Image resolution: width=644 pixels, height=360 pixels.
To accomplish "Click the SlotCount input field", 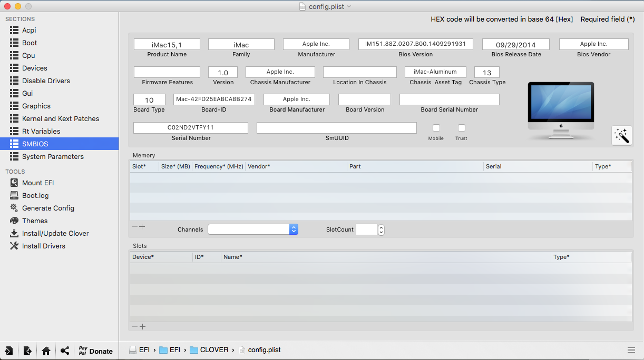I will pyautogui.click(x=367, y=229).
